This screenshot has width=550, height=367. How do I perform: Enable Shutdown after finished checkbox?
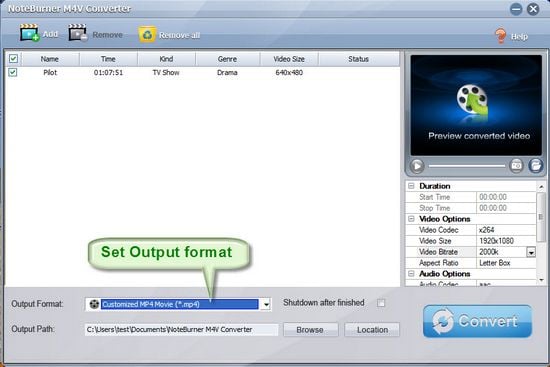pos(381,303)
